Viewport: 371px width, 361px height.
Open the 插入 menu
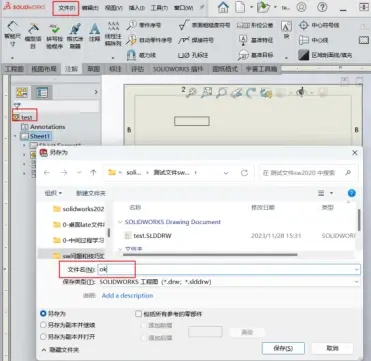[x=136, y=8]
